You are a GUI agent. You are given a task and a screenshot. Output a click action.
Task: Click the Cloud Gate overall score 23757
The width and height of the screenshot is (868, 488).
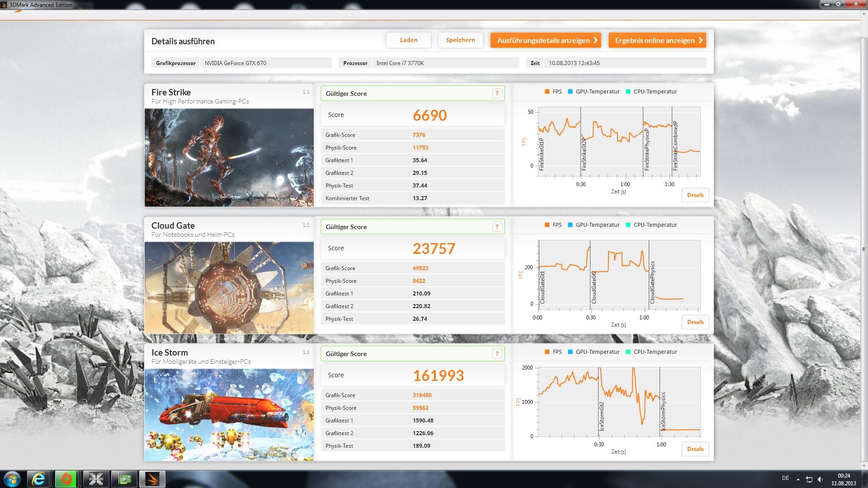pos(434,249)
